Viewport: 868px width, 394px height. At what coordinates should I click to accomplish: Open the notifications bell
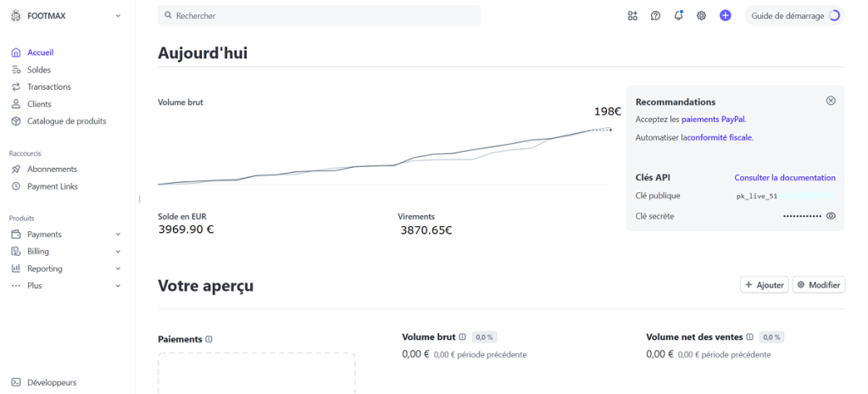tap(678, 15)
